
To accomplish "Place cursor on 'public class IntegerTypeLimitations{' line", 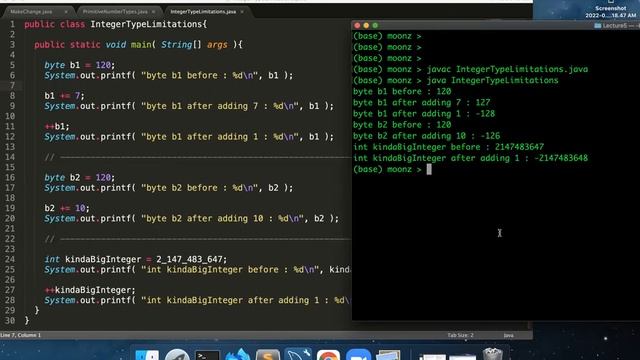I will pyautogui.click(x=116, y=24).
